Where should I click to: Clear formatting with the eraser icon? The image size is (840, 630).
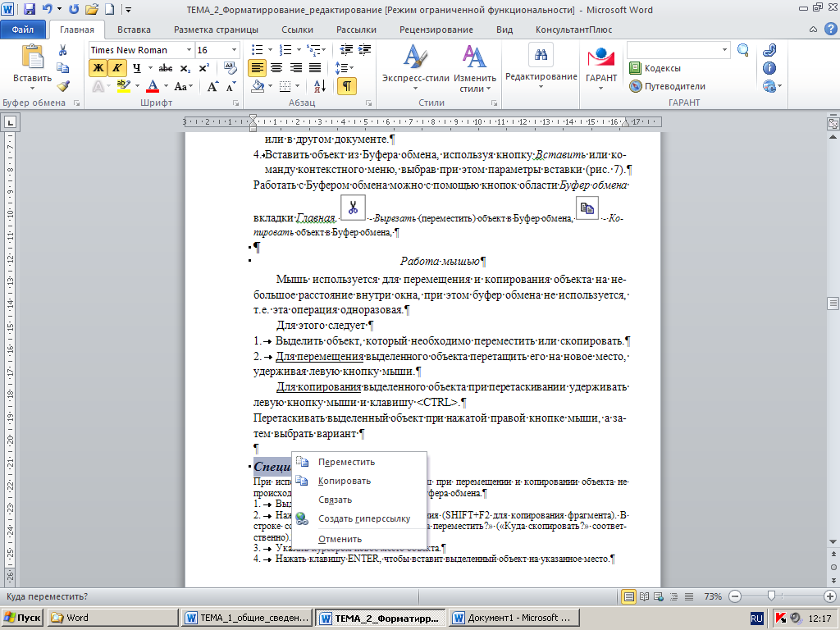click(231, 68)
